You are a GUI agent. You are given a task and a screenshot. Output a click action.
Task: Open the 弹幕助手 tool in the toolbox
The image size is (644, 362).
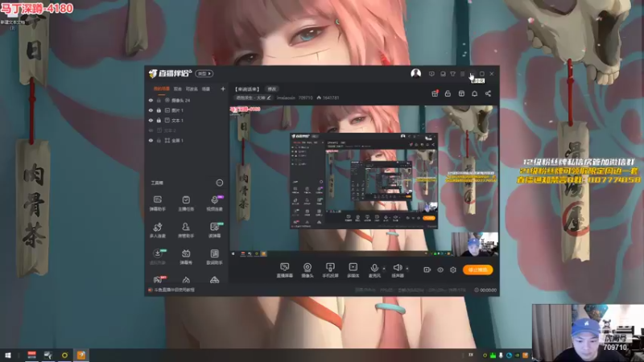(157, 204)
